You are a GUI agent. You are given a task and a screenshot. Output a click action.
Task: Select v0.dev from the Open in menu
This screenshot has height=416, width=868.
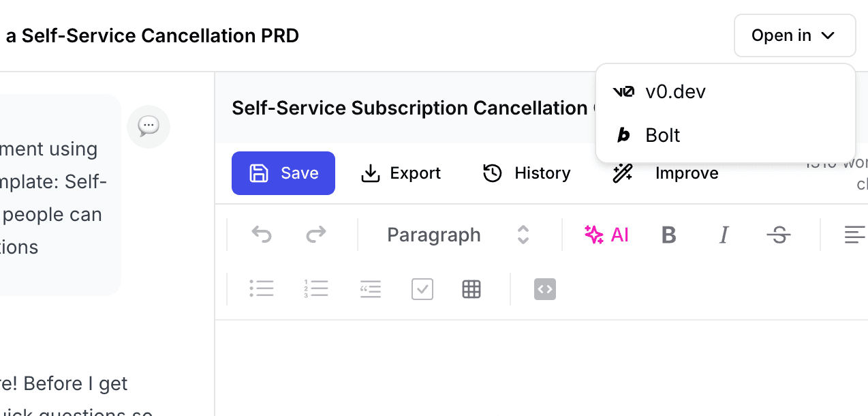[675, 91]
